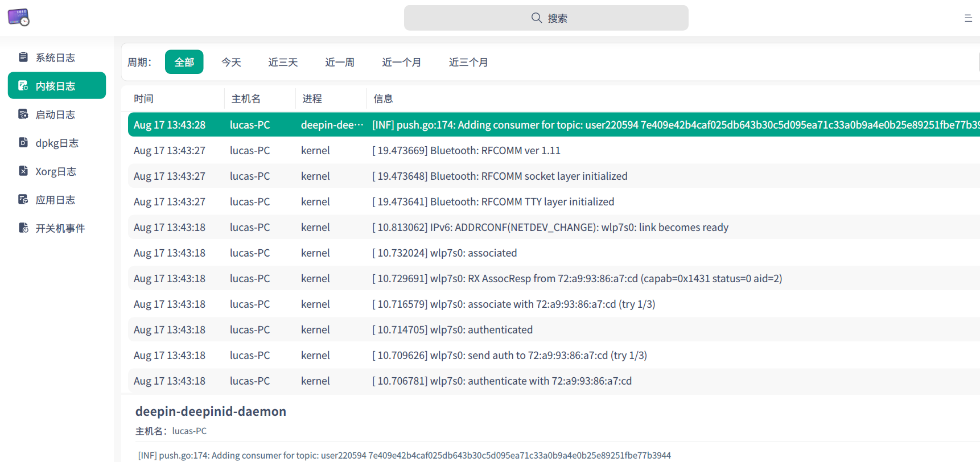The image size is (980, 462).
Task: Click the 搜索 search field
Action: (546, 18)
